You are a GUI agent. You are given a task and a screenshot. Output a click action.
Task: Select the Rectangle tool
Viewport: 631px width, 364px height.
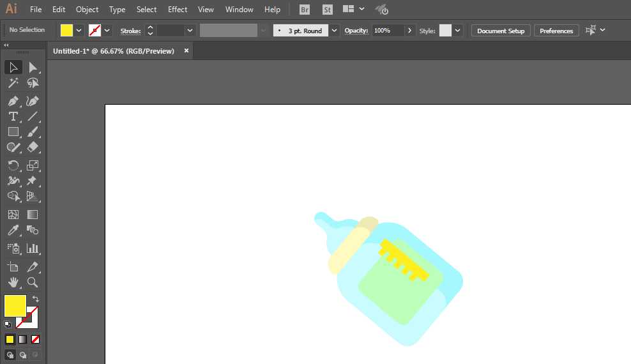pos(13,132)
